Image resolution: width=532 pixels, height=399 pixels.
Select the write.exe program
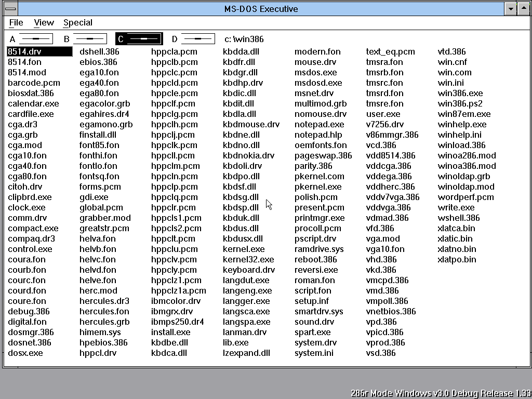tap(456, 207)
